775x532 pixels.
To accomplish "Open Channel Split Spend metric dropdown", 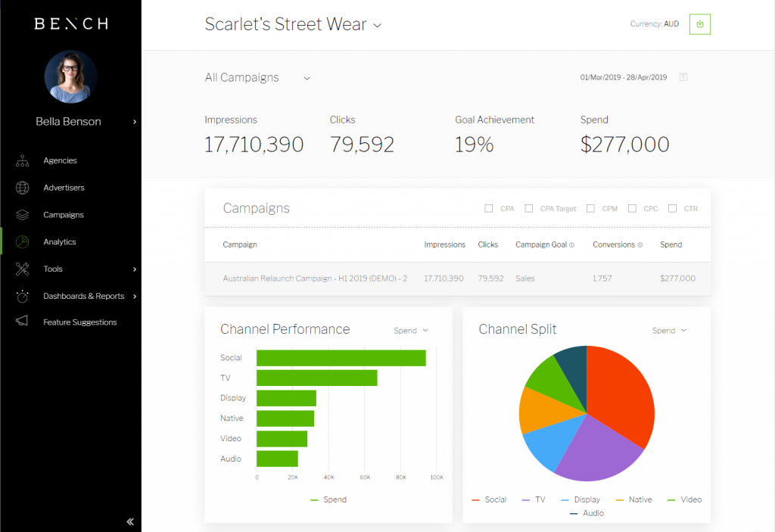I will (669, 330).
